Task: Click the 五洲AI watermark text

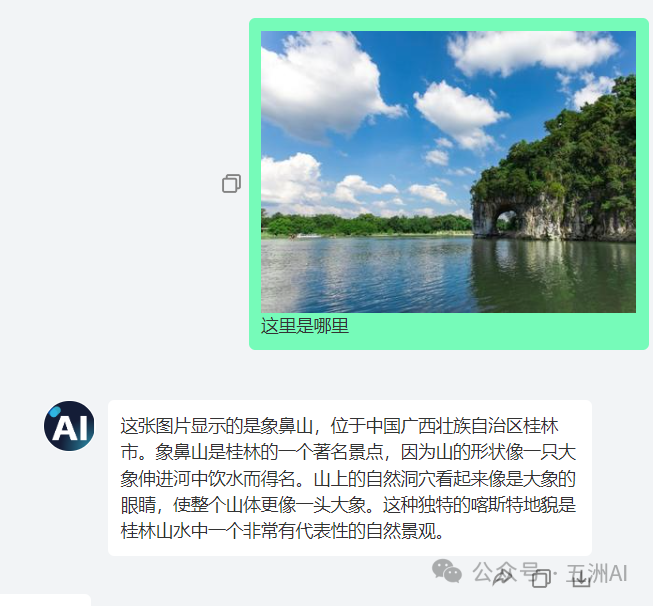Action: point(597,573)
